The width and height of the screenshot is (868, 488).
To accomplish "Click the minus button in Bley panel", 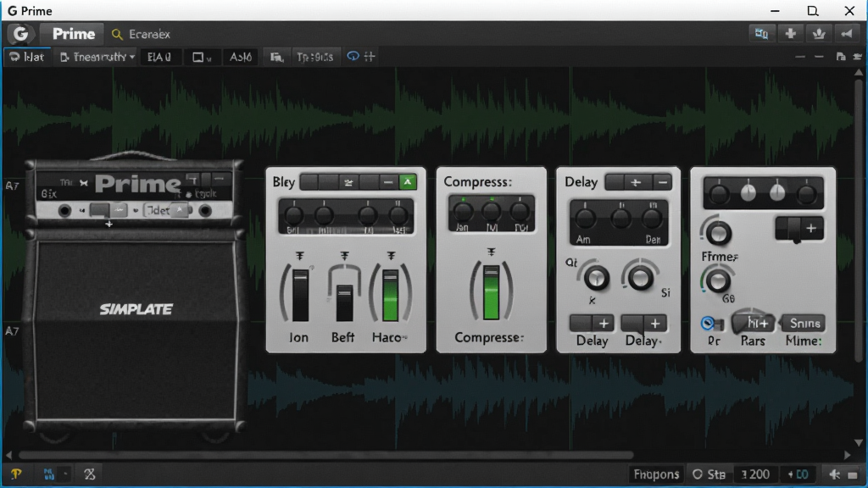I will (388, 182).
